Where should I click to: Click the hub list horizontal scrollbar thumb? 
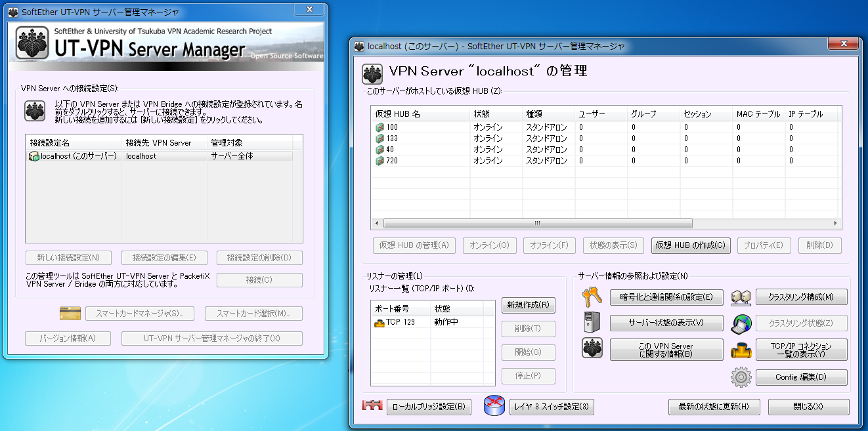point(538,223)
